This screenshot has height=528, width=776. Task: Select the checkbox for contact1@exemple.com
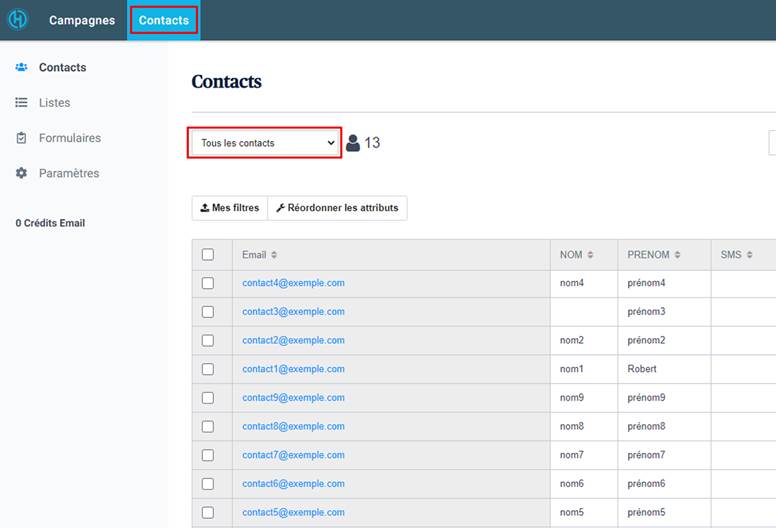pos(208,369)
